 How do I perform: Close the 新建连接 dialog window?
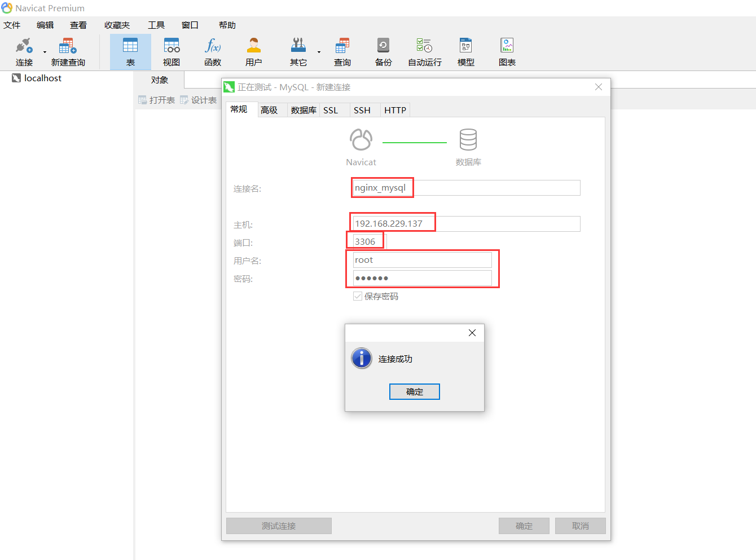(599, 87)
